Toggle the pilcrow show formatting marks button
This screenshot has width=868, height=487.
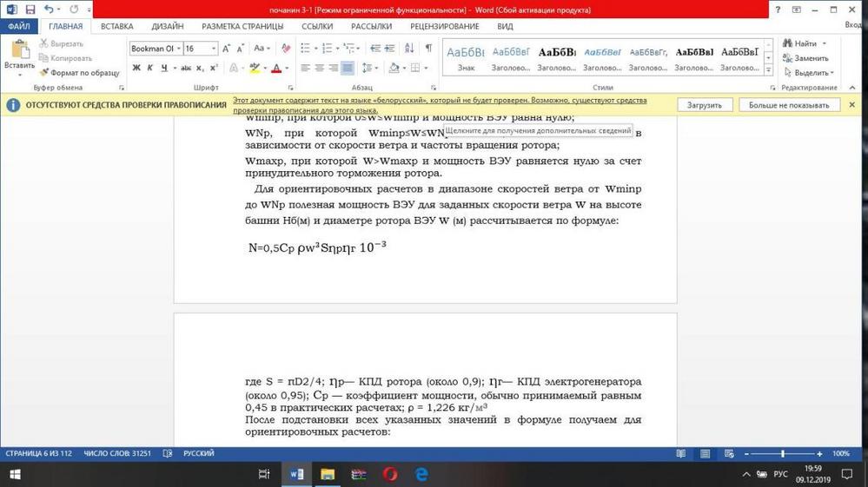[427, 49]
